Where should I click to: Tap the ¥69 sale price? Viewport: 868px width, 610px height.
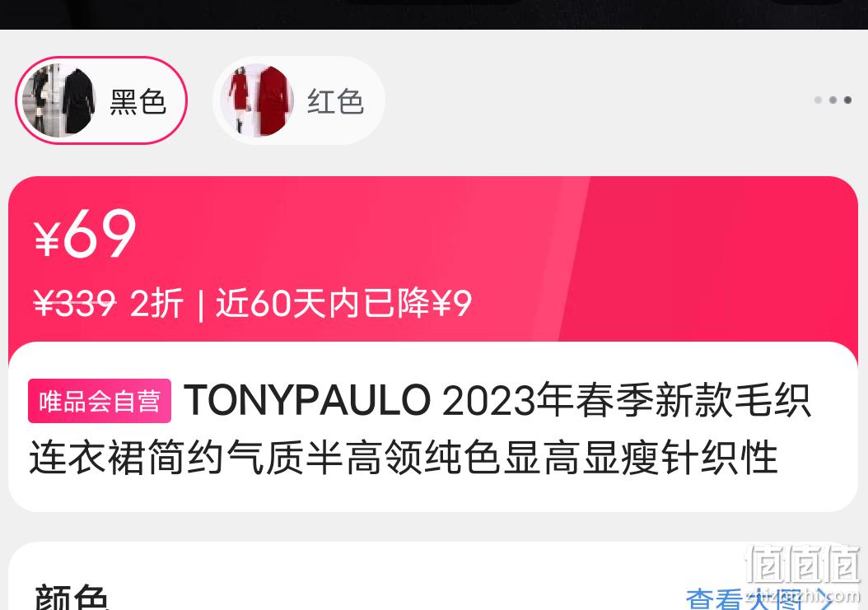[85, 234]
